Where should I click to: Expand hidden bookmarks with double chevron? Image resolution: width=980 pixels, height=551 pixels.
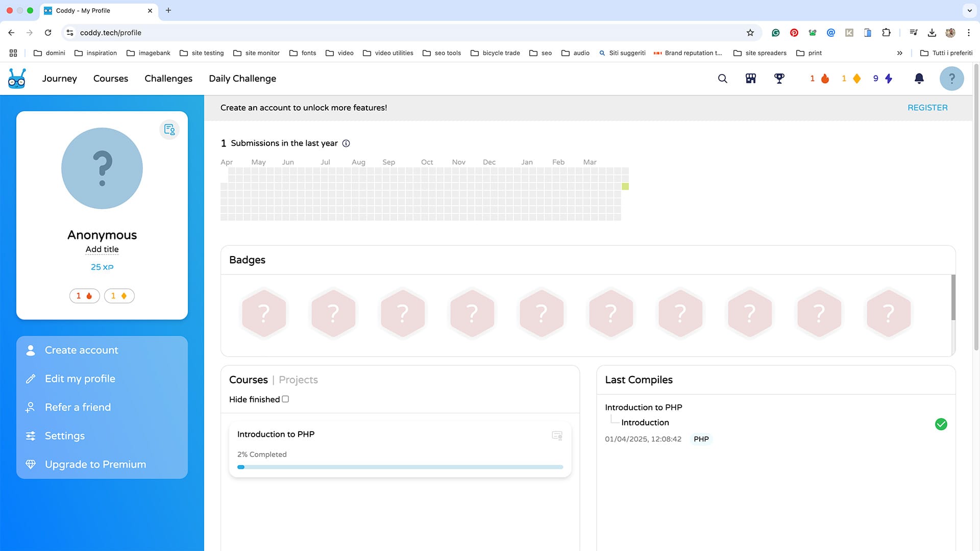[899, 53]
